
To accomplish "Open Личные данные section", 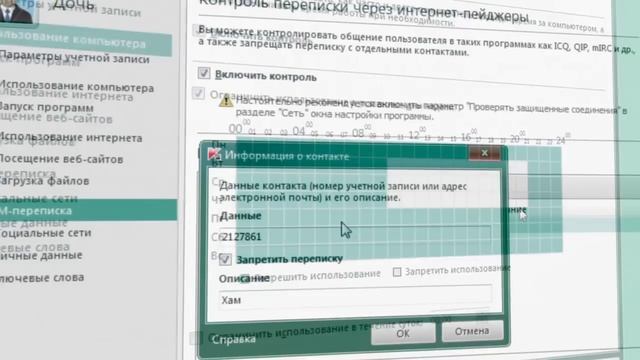I will point(41,256).
